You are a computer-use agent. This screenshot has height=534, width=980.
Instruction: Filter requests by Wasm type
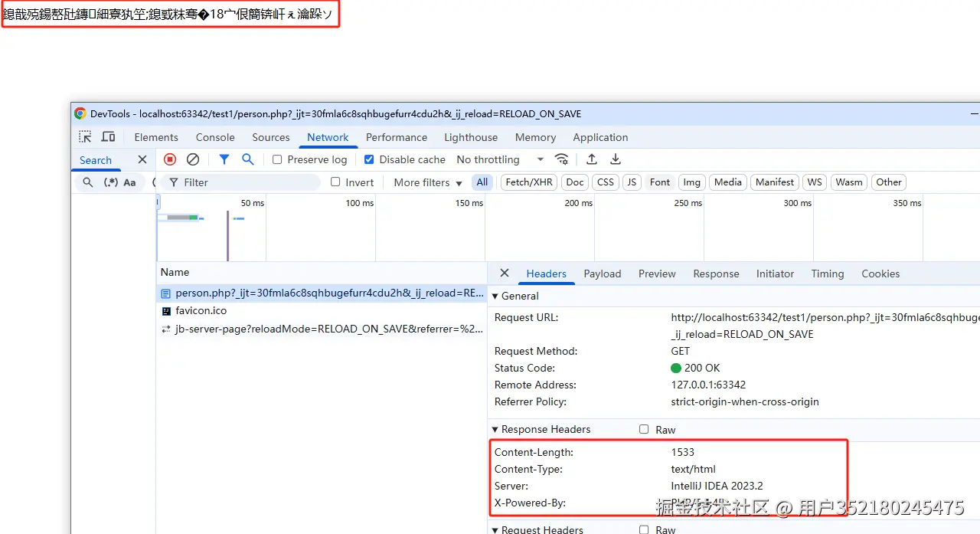click(x=849, y=182)
